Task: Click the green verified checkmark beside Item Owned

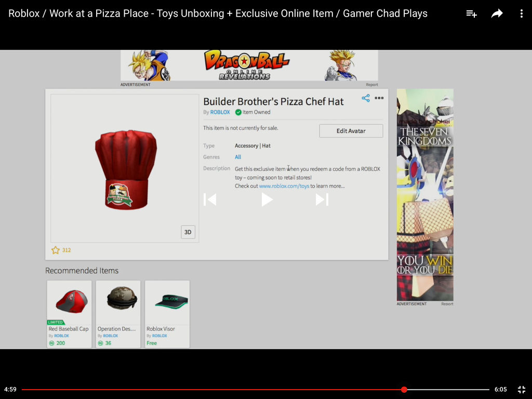Action: point(238,112)
